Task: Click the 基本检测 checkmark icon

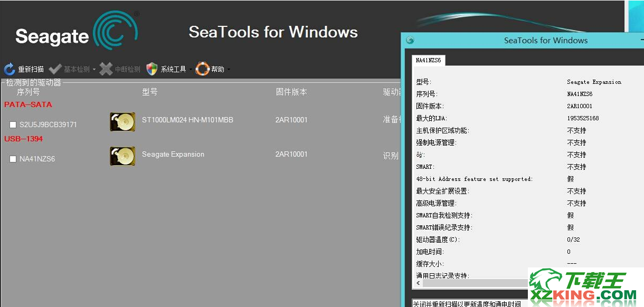Action: click(55, 69)
